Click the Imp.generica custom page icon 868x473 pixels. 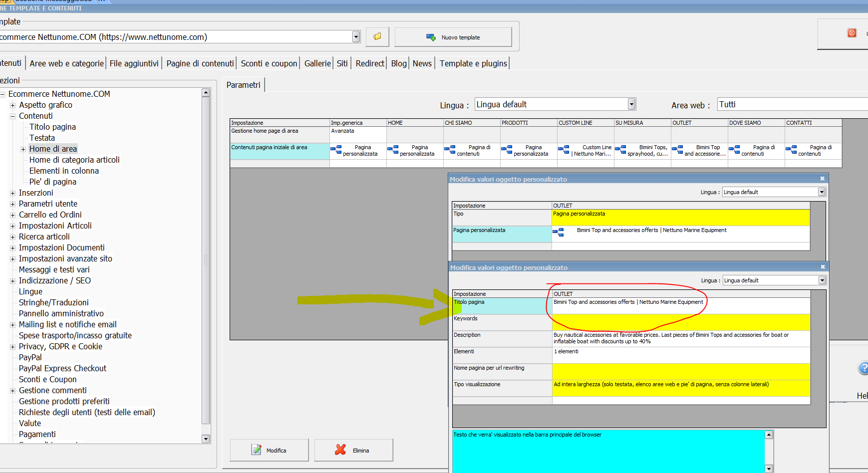point(336,150)
